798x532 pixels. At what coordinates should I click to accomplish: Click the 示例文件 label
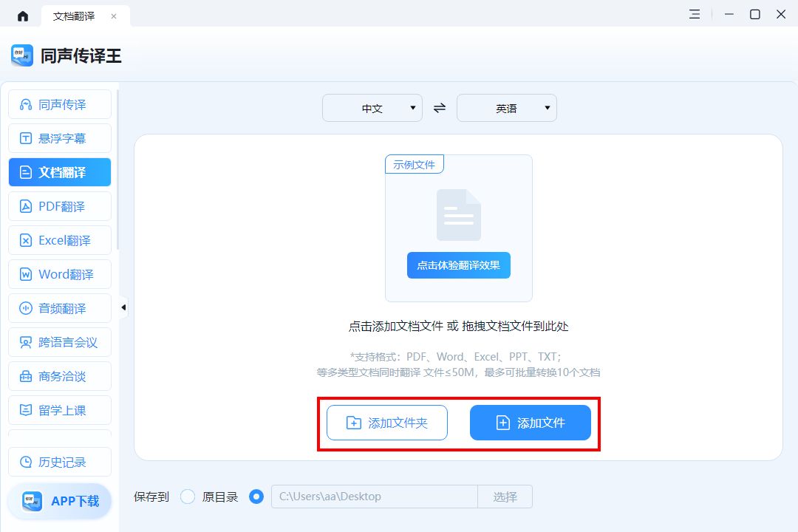coord(415,165)
